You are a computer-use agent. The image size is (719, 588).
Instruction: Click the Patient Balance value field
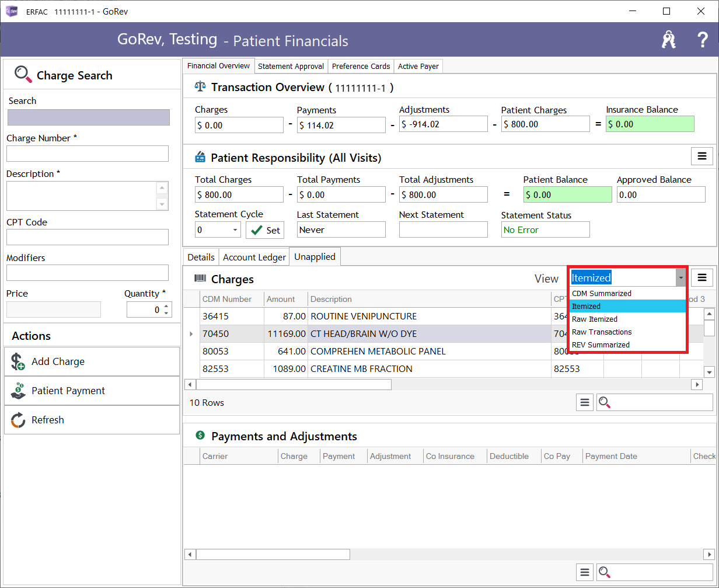pyautogui.click(x=567, y=194)
